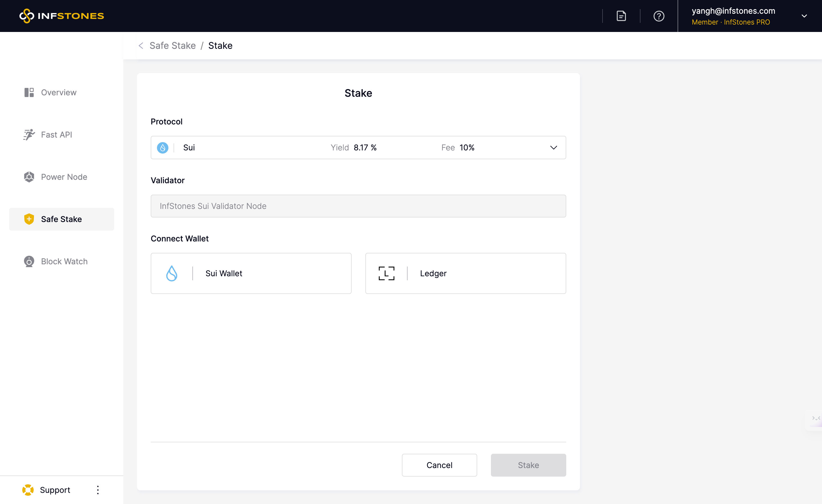This screenshot has width=822, height=504.
Task: Expand the Sui protocol dropdown
Action: tap(553, 148)
